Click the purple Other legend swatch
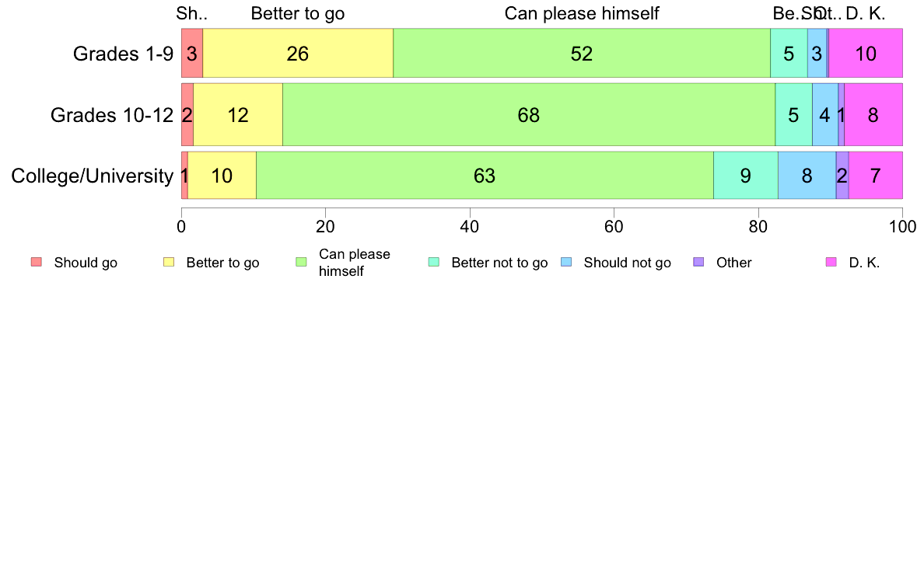 click(699, 262)
